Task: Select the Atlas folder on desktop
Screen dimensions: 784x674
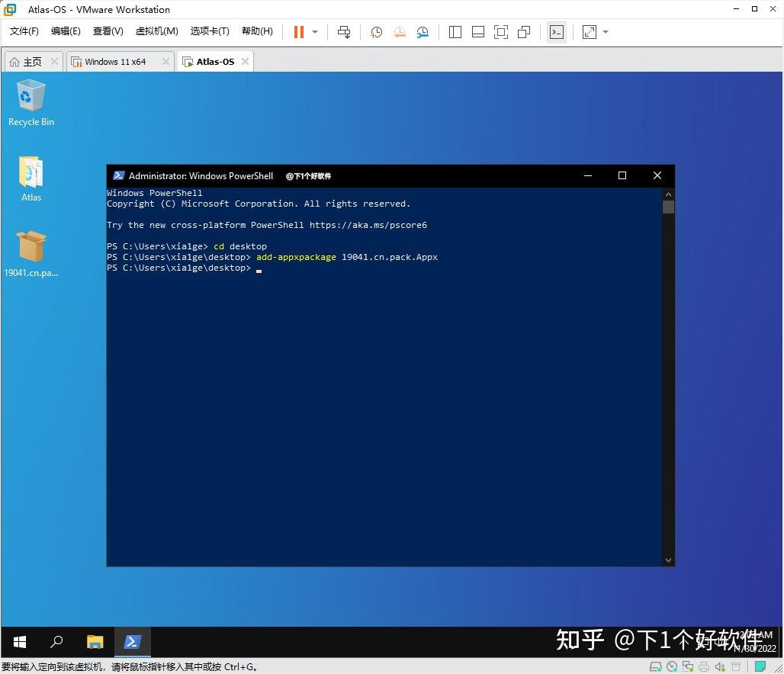Action: click(x=31, y=179)
